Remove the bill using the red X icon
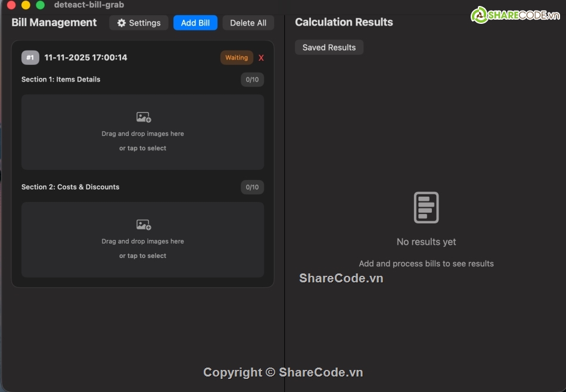Image resolution: width=566 pixels, height=392 pixels. click(260, 57)
